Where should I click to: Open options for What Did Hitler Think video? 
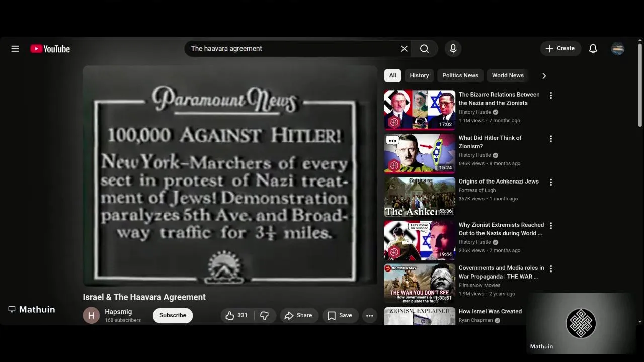pos(551,139)
